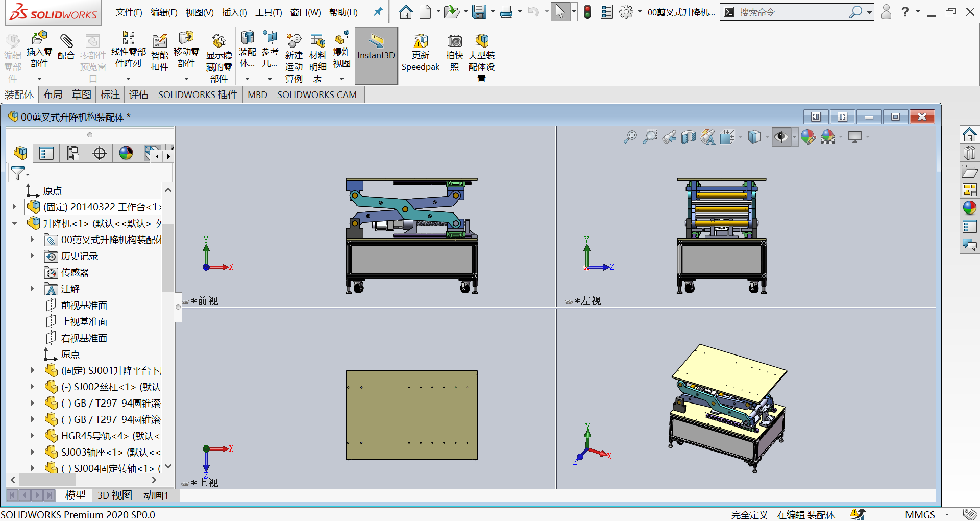Toggle Hide/Show Items eye icon
This screenshot has height=521, width=980.
(x=781, y=137)
